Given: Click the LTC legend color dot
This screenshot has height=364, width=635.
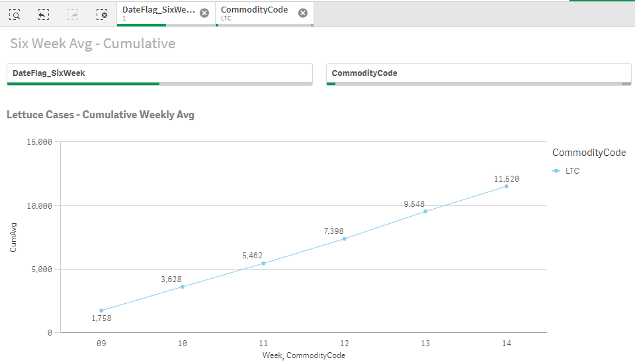Looking at the screenshot, I should coord(556,171).
